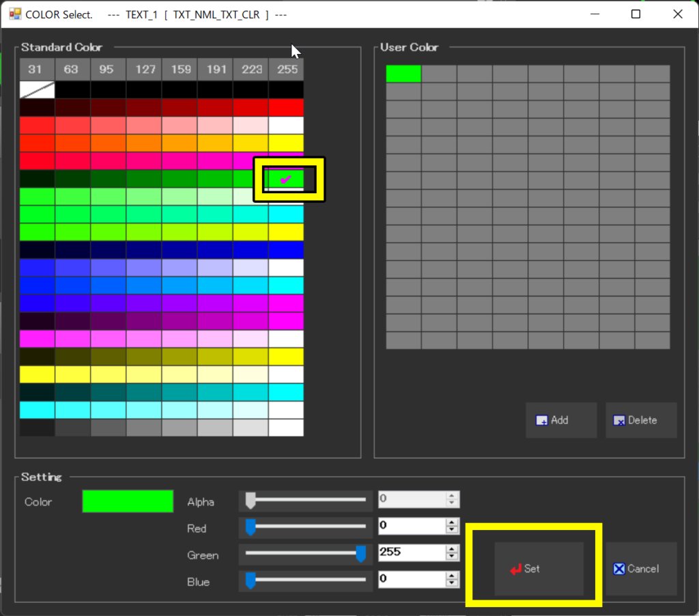Click the 255 column header in Standard Color
The height and width of the screenshot is (616, 699).
tap(286, 70)
